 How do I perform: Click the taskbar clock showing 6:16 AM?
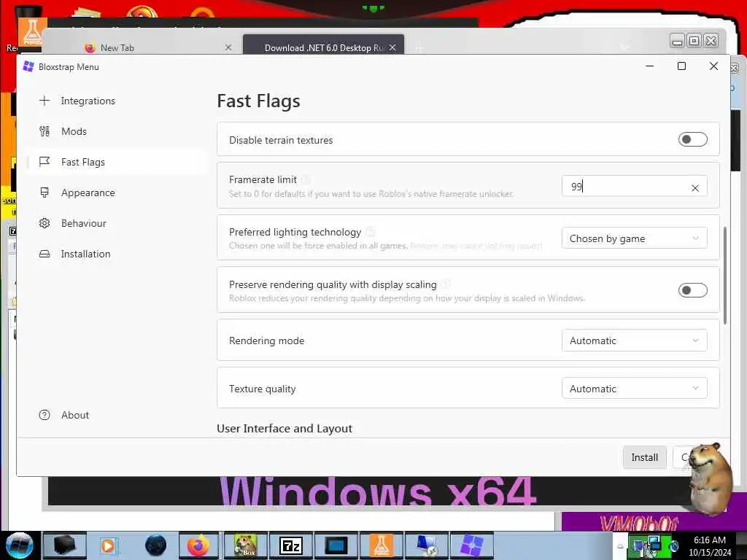point(710,545)
